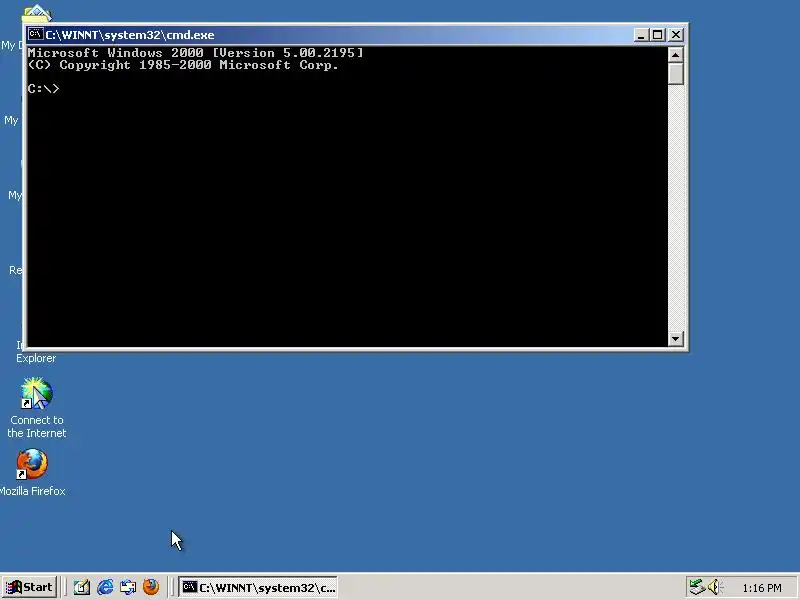The image size is (800, 600).
Task: Select the Mozilla Firefox icon label
Action: click(33, 491)
